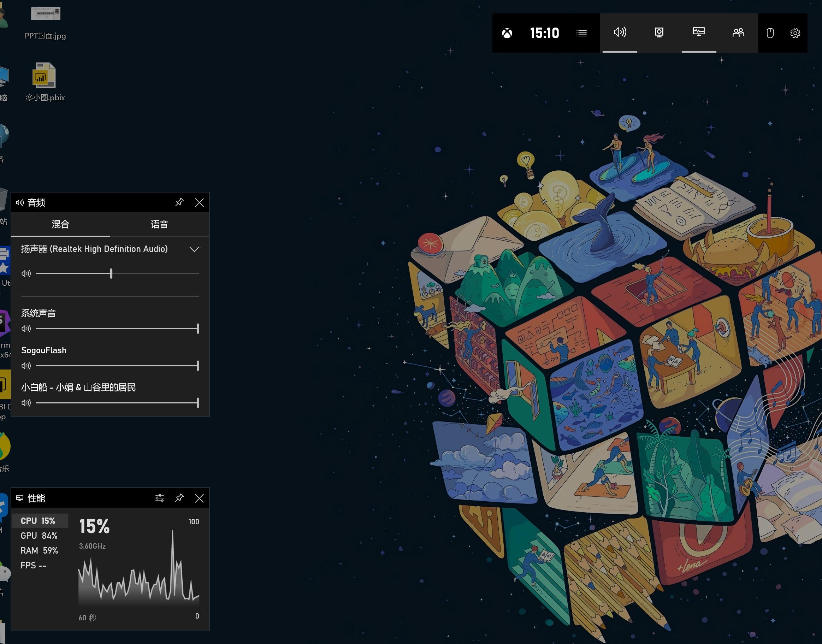Select the 混合 tab
Screen dimensions: 822x644
[x=60, y=224]
